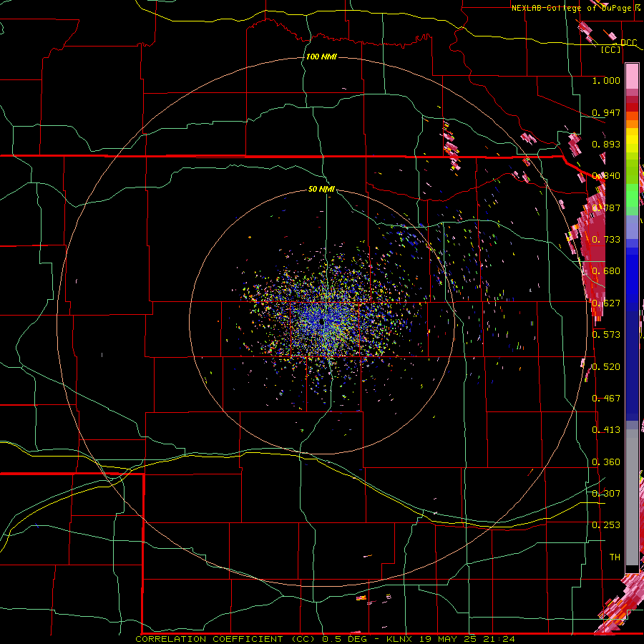
Task: Click the 0.467 scale value
Action: 606,398
